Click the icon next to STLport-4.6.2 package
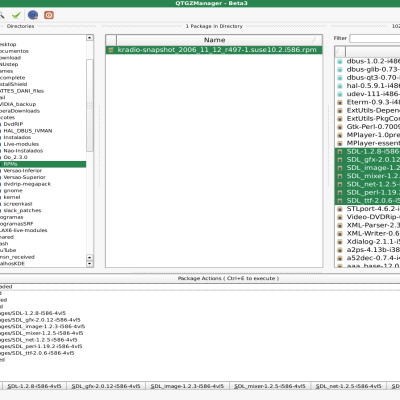The image size is (400, 400). 340,209
